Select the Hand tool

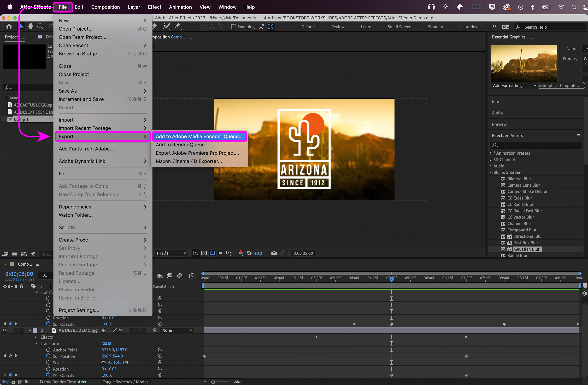coord(30,26)
